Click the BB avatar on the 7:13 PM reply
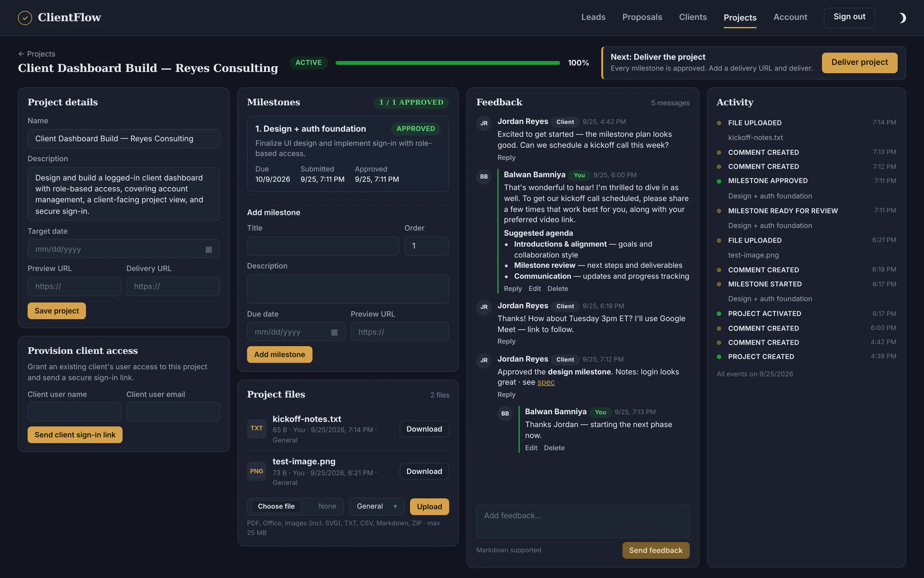The height and width of the screenshot is (578, 924). pyautogui.click(x=505, y=414)
